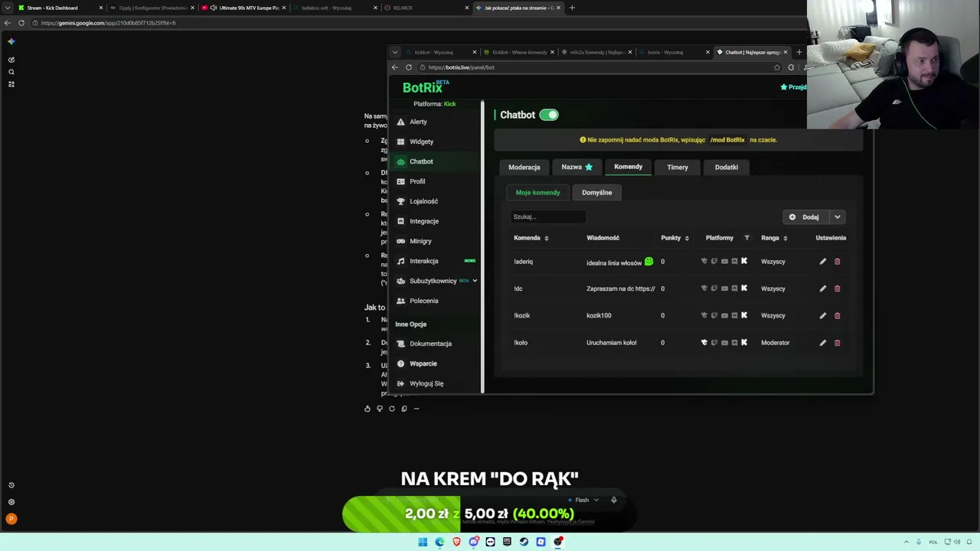Open the Dodaj dropdown arrow
This screenshot has width=980, height=551.
[837, 217]
